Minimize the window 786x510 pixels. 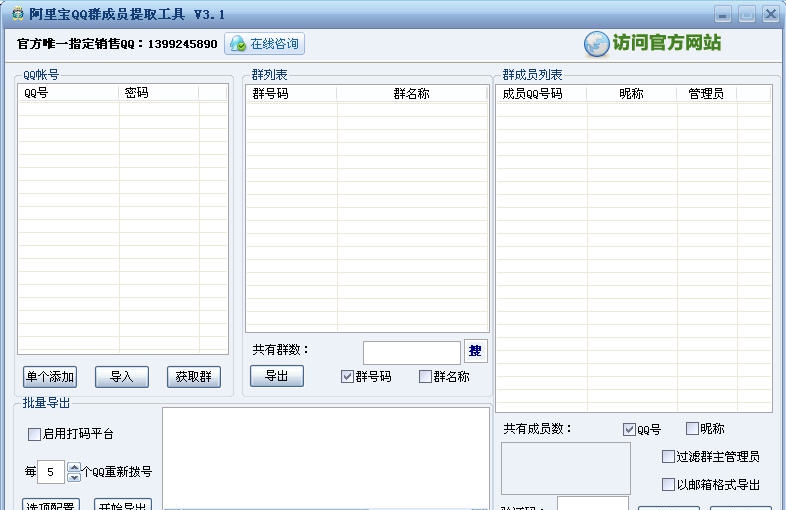(x=723, y=14)
